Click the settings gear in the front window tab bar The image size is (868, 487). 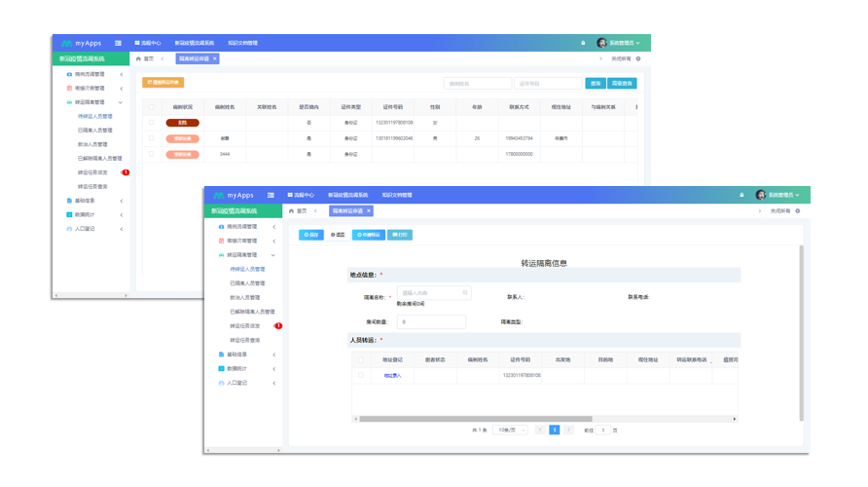coord(798,210)
